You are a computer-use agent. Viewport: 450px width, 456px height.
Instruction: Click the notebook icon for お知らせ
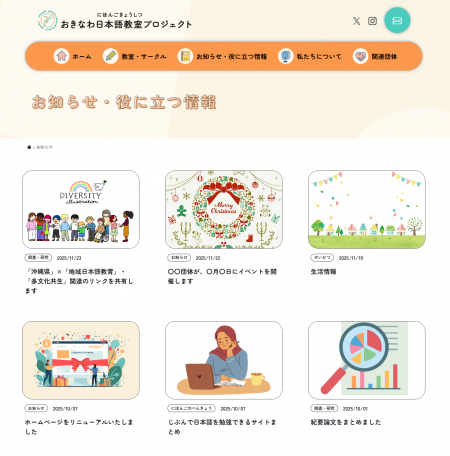point(185,56)
